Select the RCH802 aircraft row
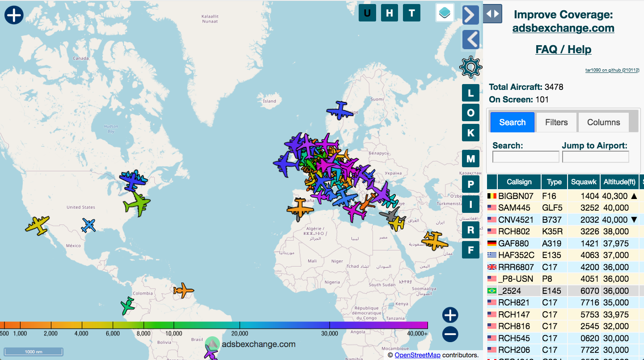Image resolution: width=644 pixels, height=360 pixels. coord(565,231)
